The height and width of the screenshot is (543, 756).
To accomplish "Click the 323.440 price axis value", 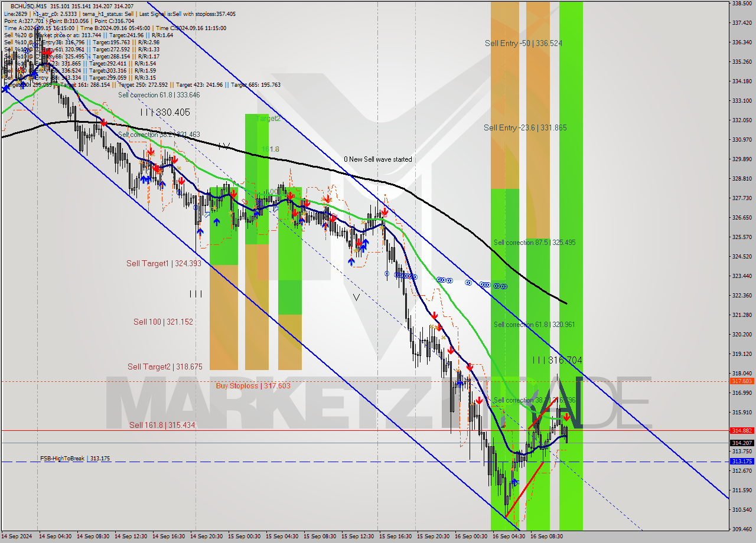I will click(741, 276).
